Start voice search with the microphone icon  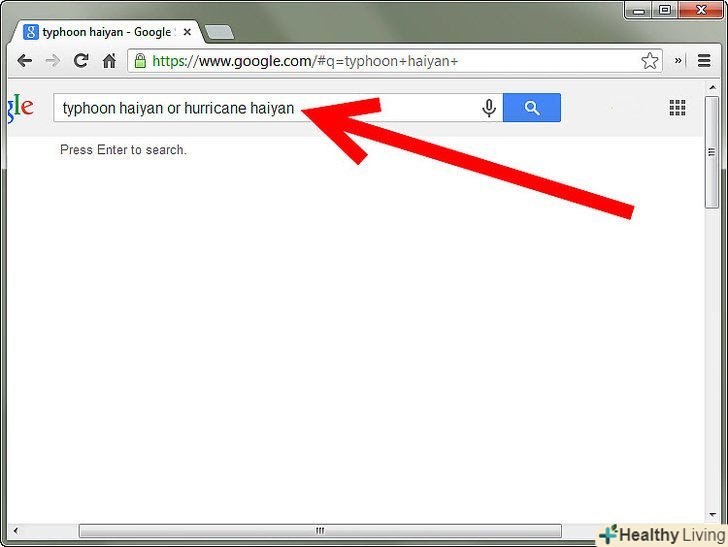(488, 108)
